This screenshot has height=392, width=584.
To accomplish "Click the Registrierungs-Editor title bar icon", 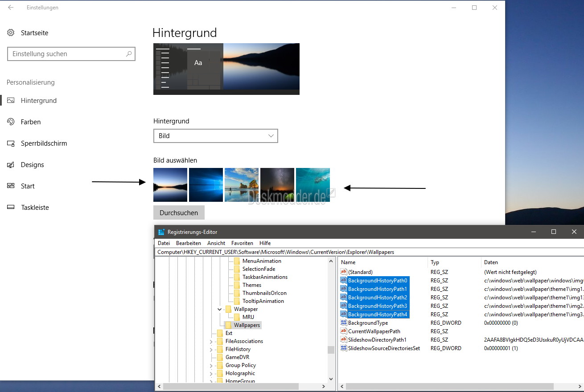I will coord(161,232).
